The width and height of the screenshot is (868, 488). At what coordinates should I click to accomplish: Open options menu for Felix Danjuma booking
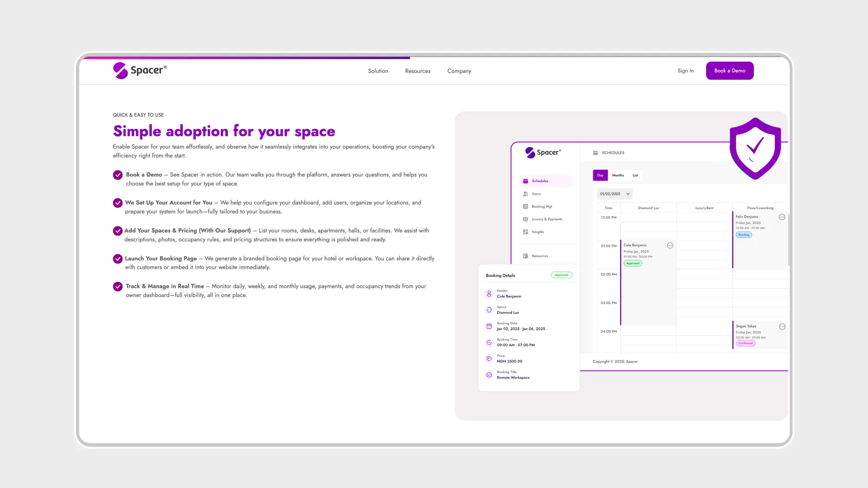[782, 217]
